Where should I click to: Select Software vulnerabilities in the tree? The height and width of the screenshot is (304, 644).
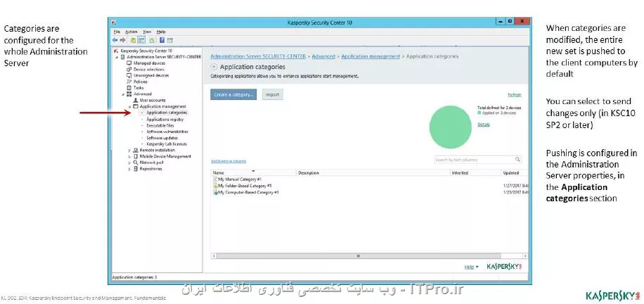click(167, 132)
